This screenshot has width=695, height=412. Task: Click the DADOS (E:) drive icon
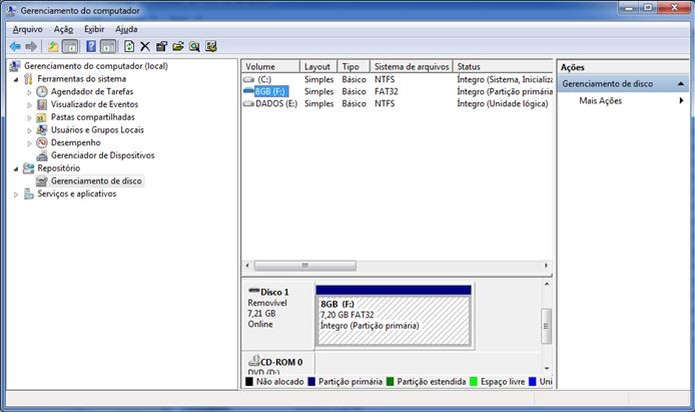coord(249,104)
